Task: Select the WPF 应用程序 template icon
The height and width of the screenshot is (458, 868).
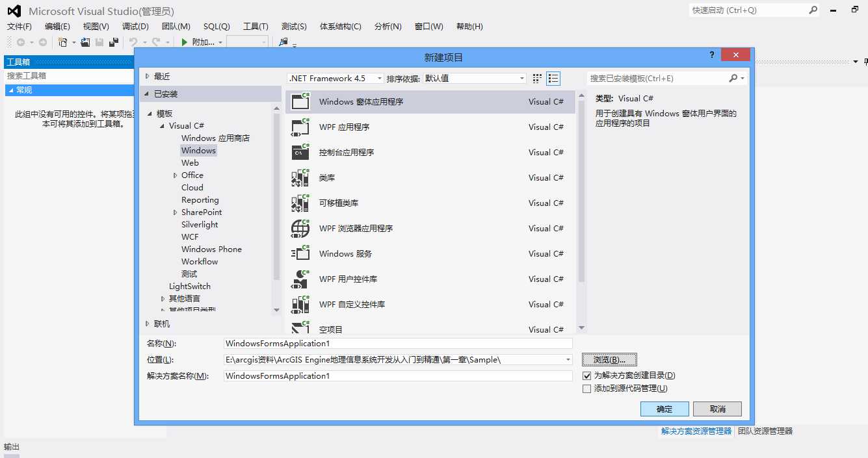Action: [300, 127]
